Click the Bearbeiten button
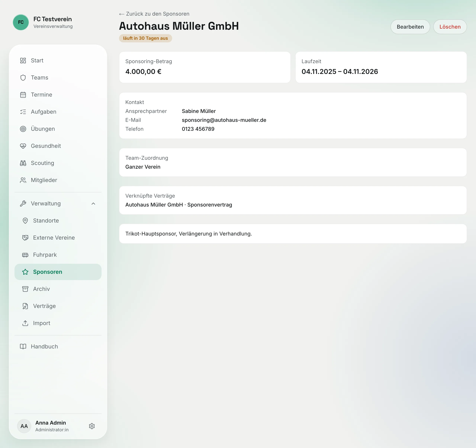 coord(410,27)
